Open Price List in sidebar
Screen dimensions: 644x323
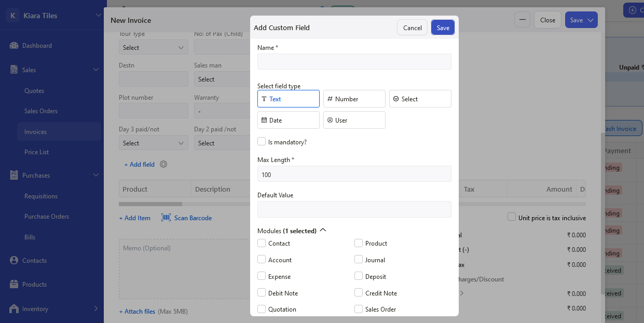click(x=37, y=152)
